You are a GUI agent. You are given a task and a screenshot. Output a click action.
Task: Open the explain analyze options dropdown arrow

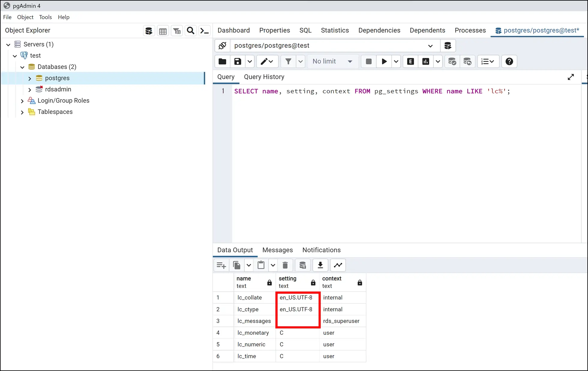tap(438, 61)
